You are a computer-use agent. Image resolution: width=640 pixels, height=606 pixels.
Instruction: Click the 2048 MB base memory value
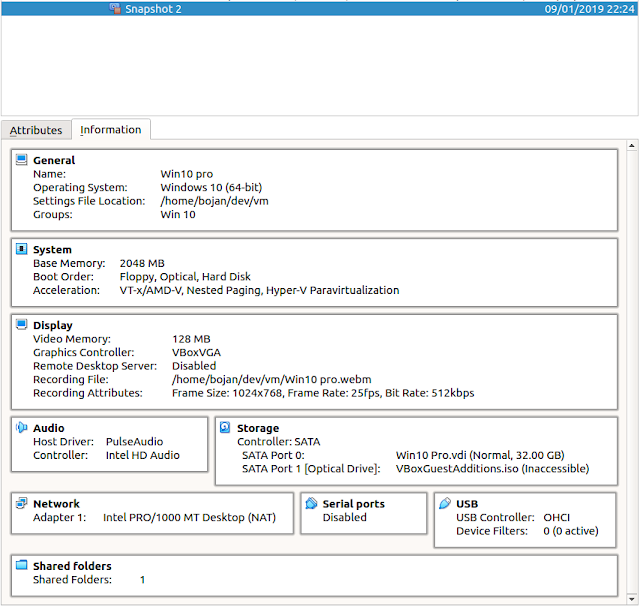pos(142,264)
